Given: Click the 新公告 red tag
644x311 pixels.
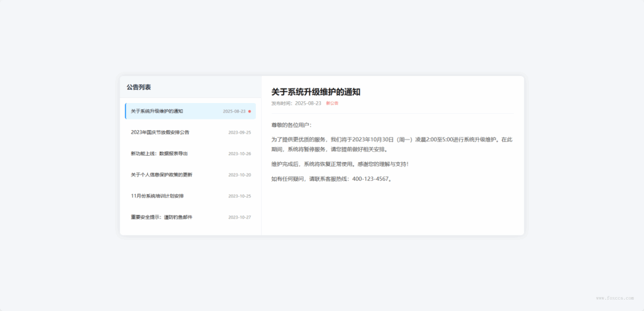Looking at the screenshot, I should (x=332, y=103).
